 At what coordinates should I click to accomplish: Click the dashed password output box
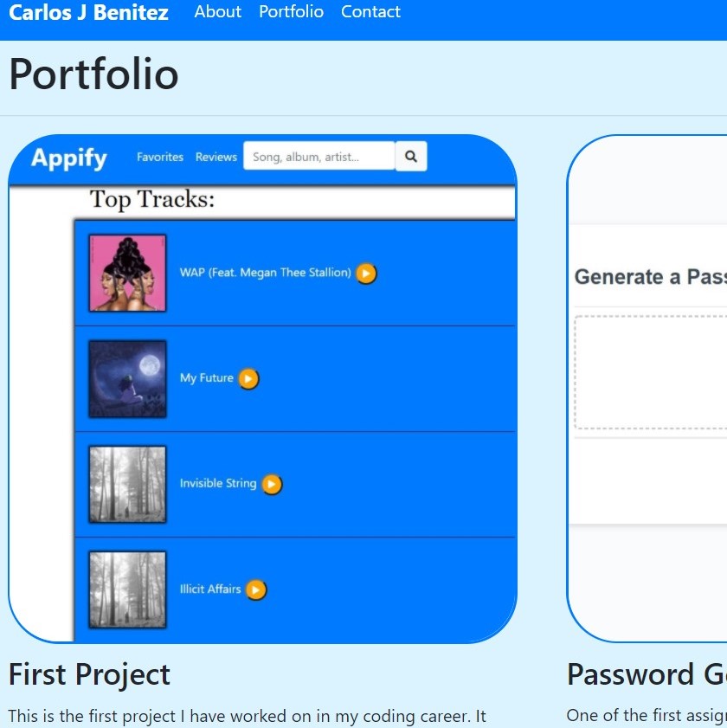(x=650, y=372)
